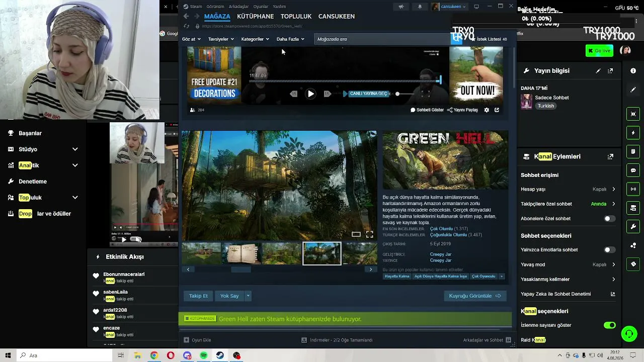644x362 pixels.
Task: Open the Arkadaşlar menu
Action: pyautogui.click(x=238, y=7)
